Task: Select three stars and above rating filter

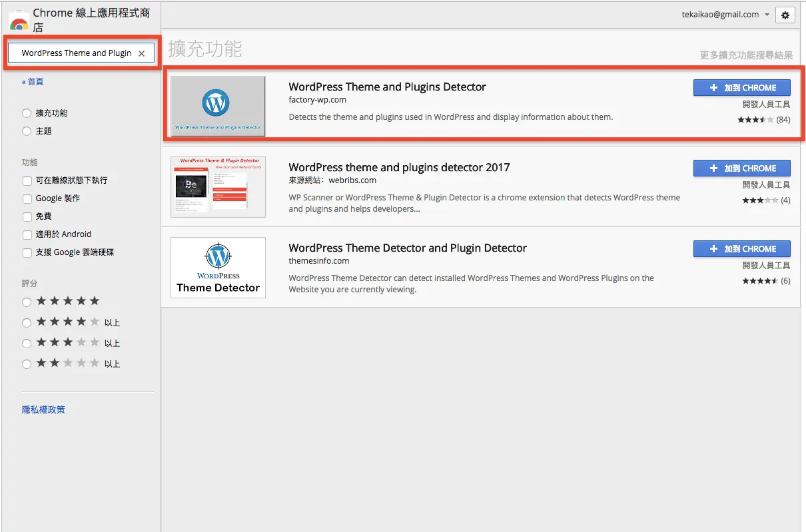Action: pos(27,343)
